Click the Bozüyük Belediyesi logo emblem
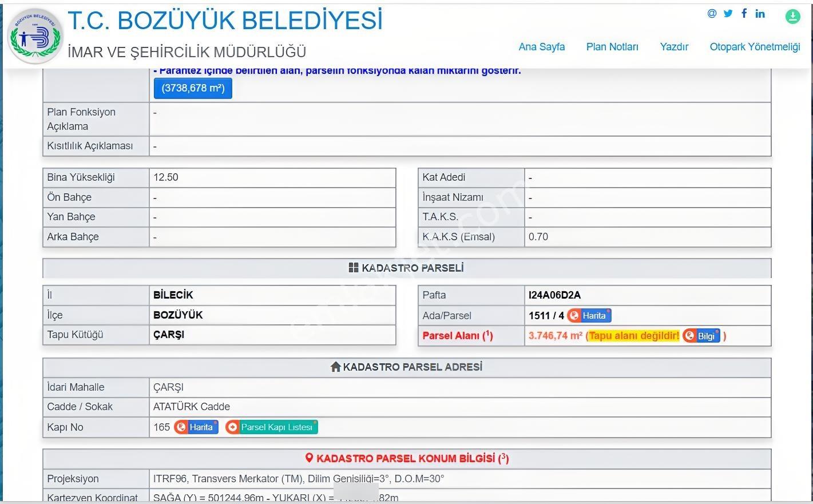Viewport: 813px width, 504px height. click(34, 35)
